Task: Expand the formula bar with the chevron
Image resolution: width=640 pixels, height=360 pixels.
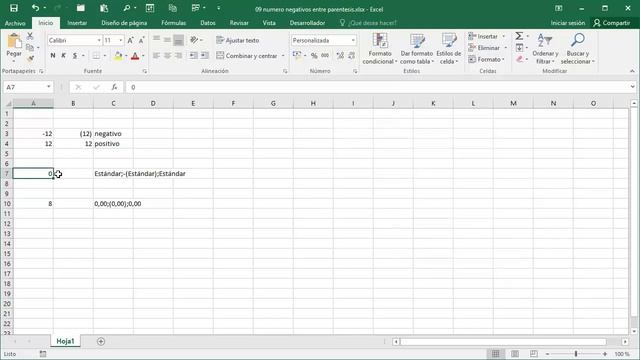Action: coord(632,87)
